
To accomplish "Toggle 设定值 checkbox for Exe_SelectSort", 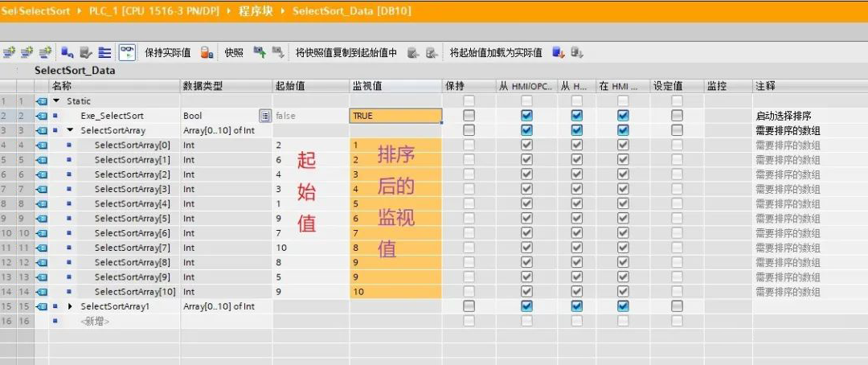I will click(x=677, y=116).
